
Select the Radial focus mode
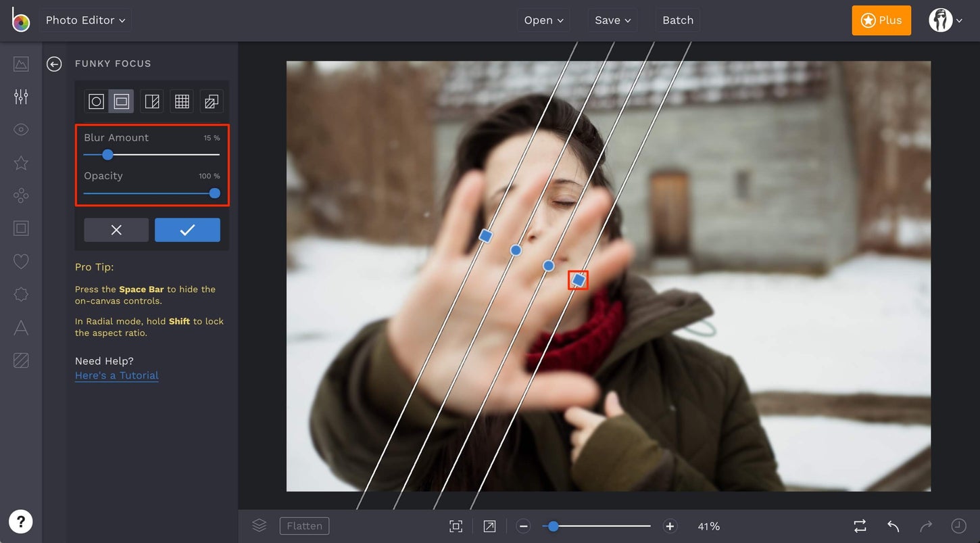click(95, 101)
